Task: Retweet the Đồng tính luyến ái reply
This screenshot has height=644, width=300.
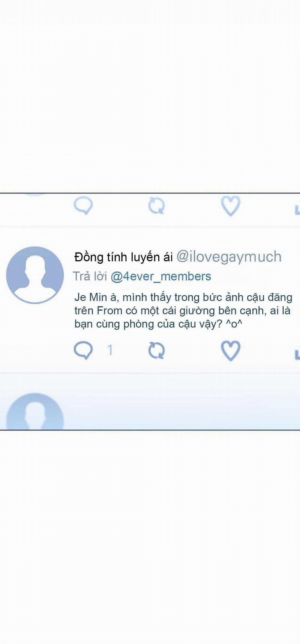Action: pos(157,350)
